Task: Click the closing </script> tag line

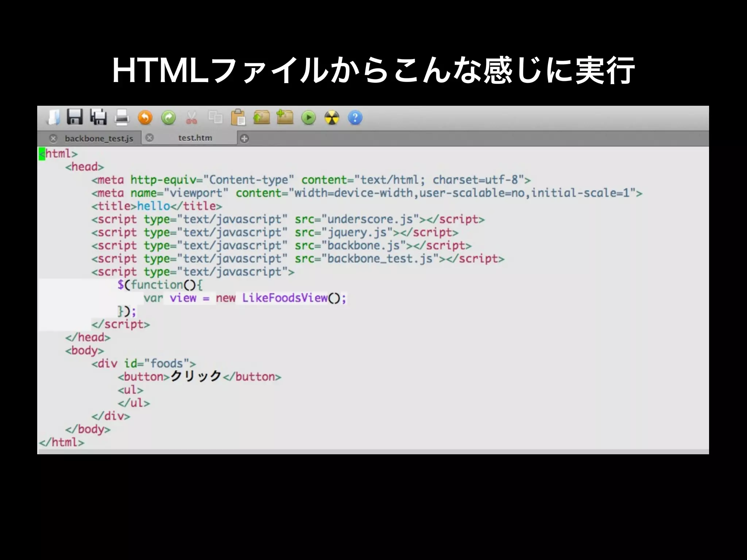Action: point(121,324)
